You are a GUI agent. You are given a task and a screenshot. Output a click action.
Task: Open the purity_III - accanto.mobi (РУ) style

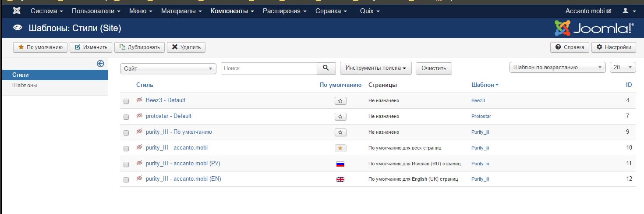pyautogui.click(x=183, y=163)
